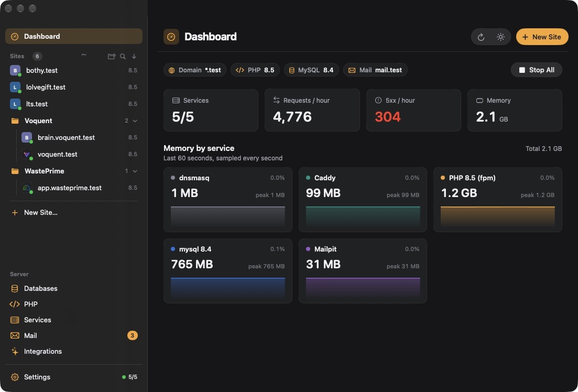Image resolution: width=578 pixels, height=392 pixels.
Task: Click the app.wasteprime.test logo icon
Action: 27,188
